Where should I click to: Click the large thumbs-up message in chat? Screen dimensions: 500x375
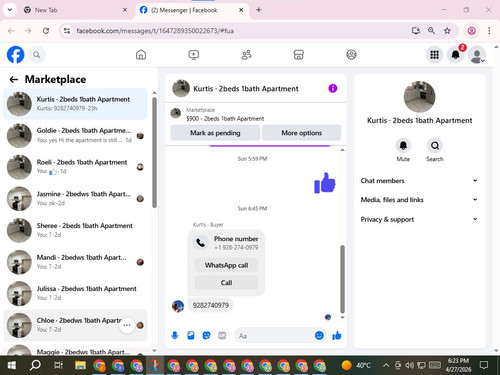(324, 183)
